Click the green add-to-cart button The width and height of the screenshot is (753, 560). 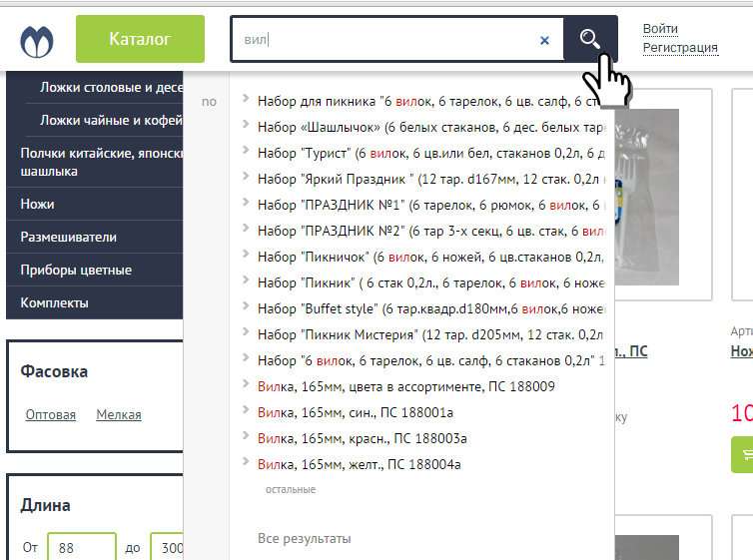pos(742,454)
